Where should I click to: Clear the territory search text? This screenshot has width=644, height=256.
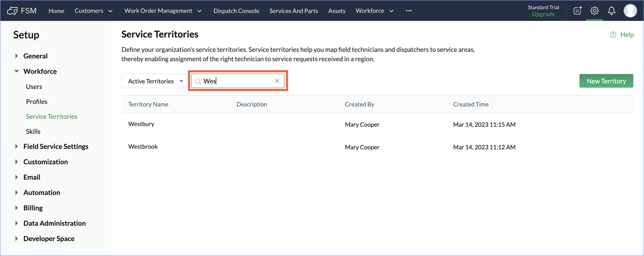(x=277, y=81)
